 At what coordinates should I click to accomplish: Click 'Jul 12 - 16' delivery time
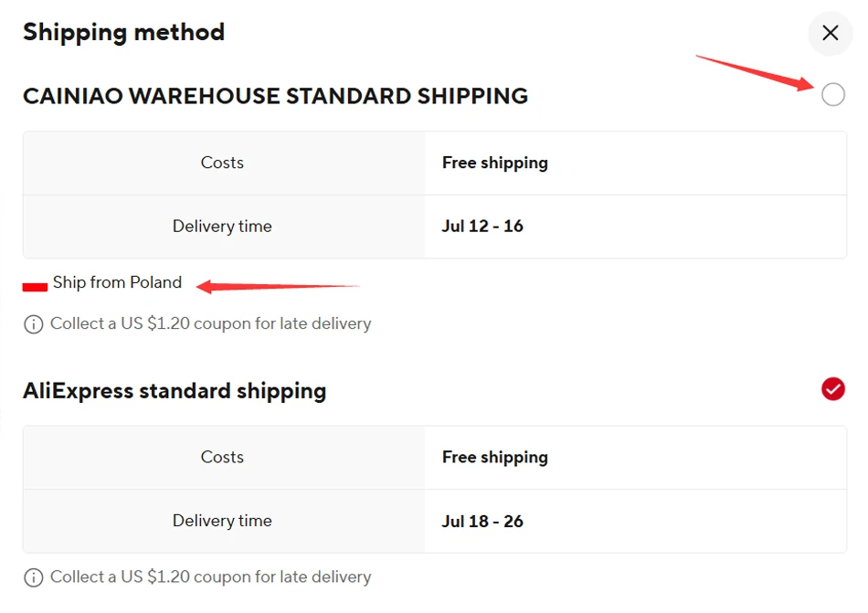pyautogui.click(x=482, y=226)
